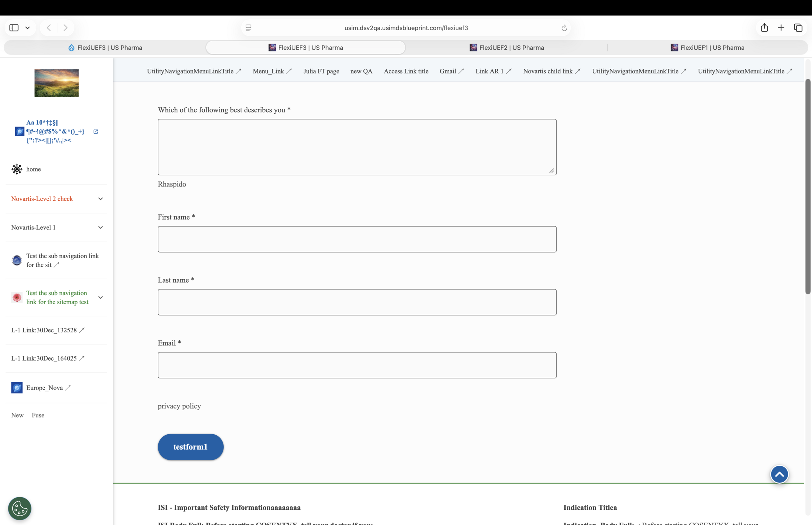
Task: Click external link icon beside Aa 10 text
Action: point(96,131)
